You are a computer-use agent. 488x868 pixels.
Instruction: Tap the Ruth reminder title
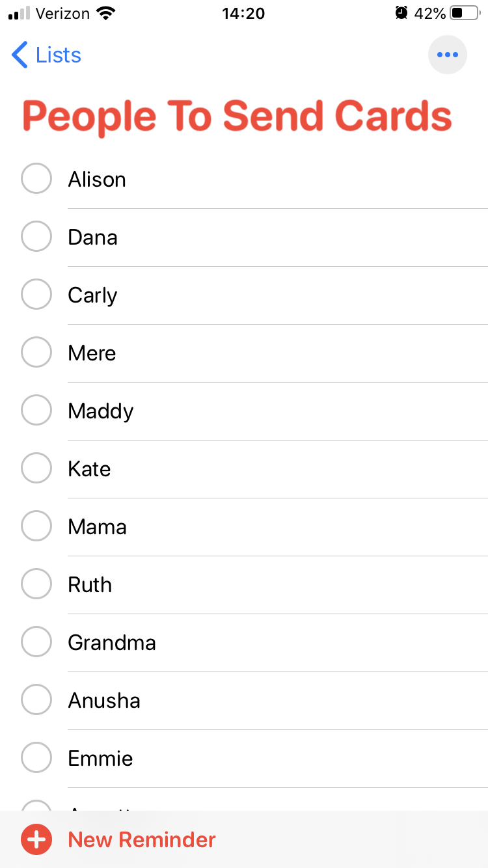[x=90, y=585]
